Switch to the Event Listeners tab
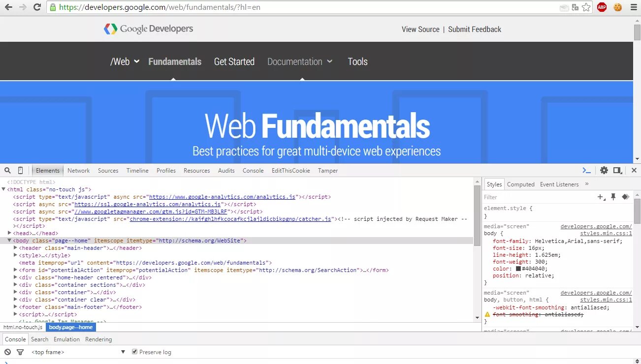Image resolution: width=641 pixels, height=364 pixels. pyautogui.click(x=559, y=184)
